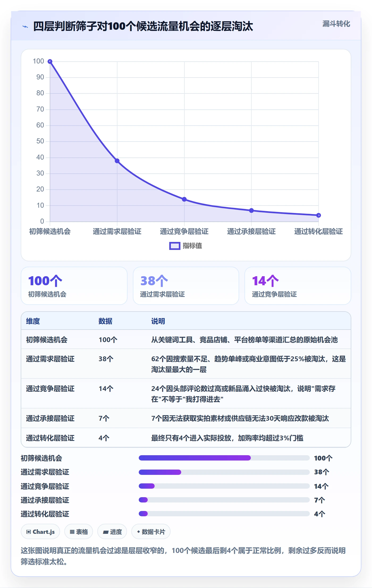Screen dimensions: 372x588
Task: Click the 14个 table cell
Action: (106, 389)
